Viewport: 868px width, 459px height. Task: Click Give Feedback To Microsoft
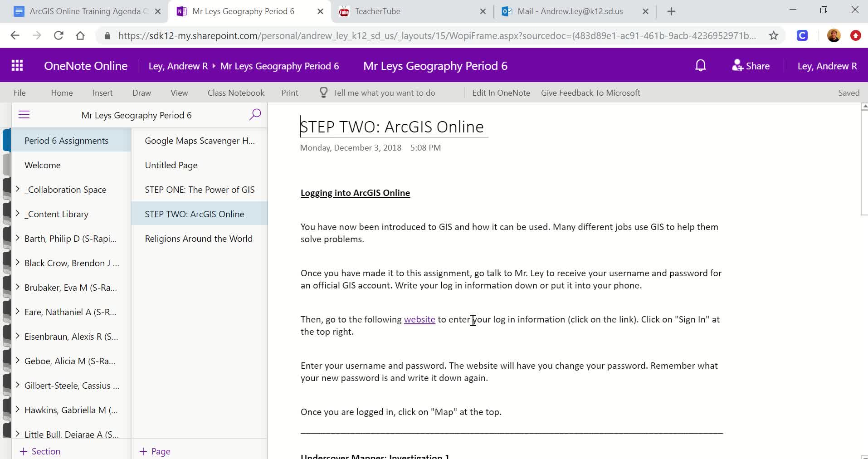coord(590,93)
